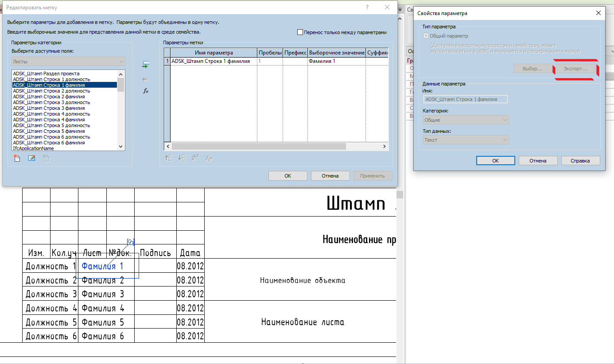Click the horizontal scrollbar of label parameters table

point(258,146)
